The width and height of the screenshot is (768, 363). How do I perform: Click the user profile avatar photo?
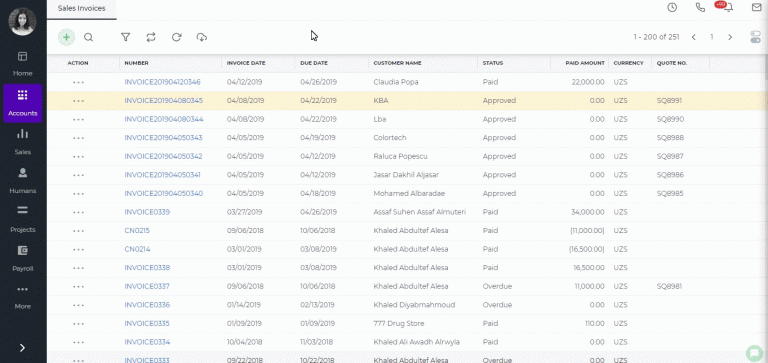coord(23,22)
